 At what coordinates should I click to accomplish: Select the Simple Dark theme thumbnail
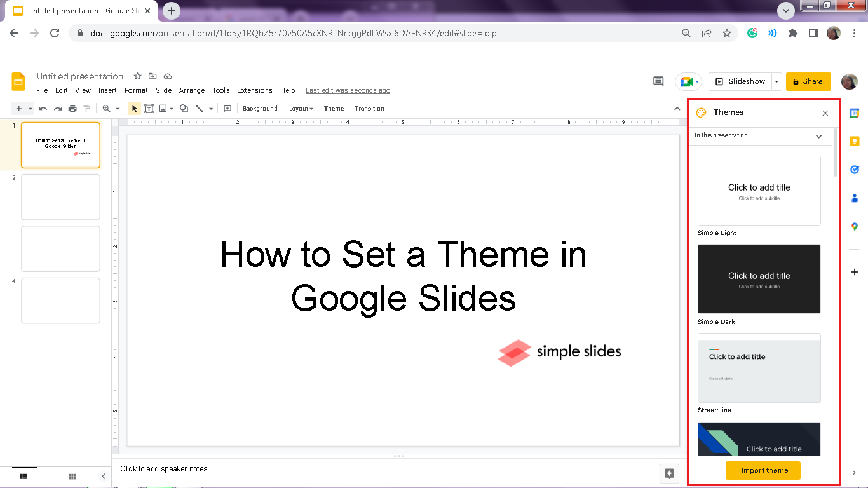(x=759, y=279)
